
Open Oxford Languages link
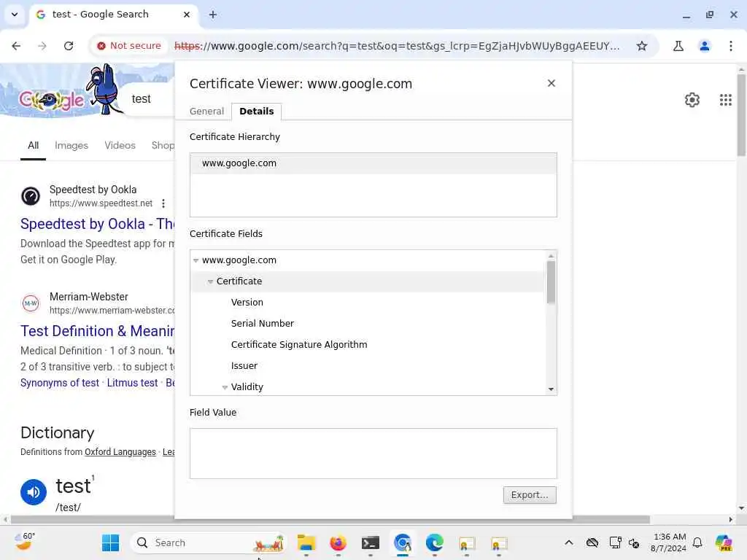click(x=120, y=452)
